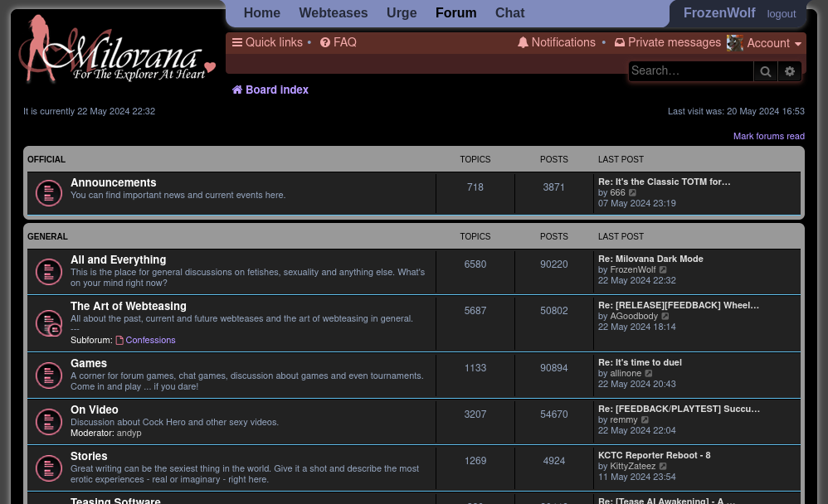Open the Announcements forum
828x504 pixels.
[114, 182]
